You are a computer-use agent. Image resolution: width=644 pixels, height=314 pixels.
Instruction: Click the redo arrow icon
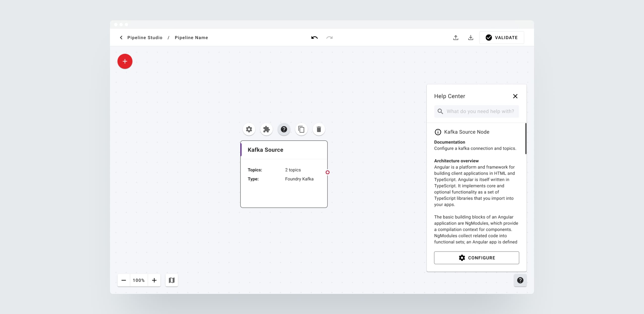pyautogui.click(x=329, y=37)
